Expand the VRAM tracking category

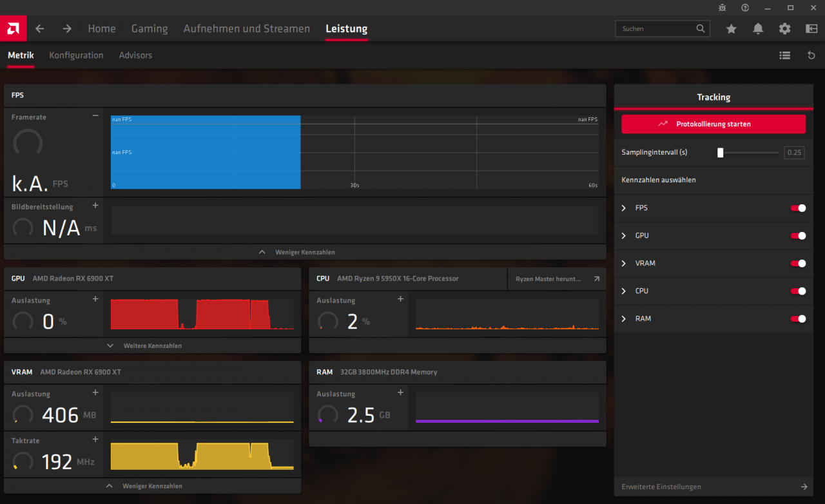(x=624, y=264)
